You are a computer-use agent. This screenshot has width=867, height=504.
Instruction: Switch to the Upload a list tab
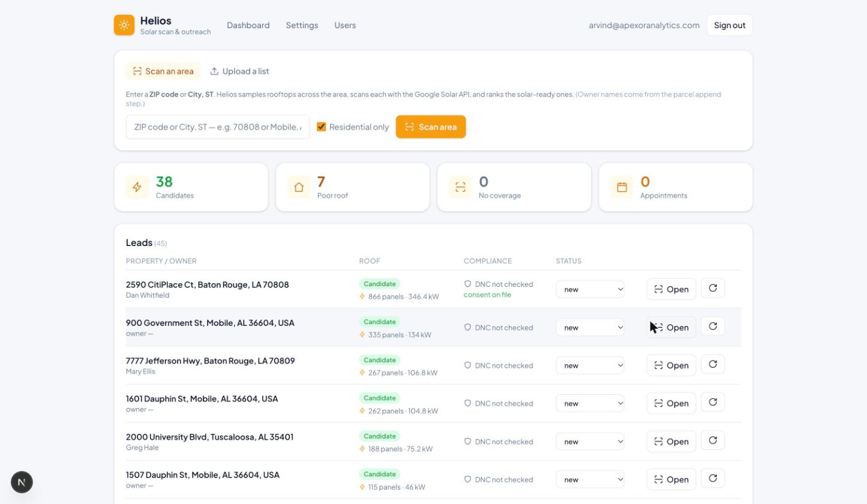click(x=239, y=71)
